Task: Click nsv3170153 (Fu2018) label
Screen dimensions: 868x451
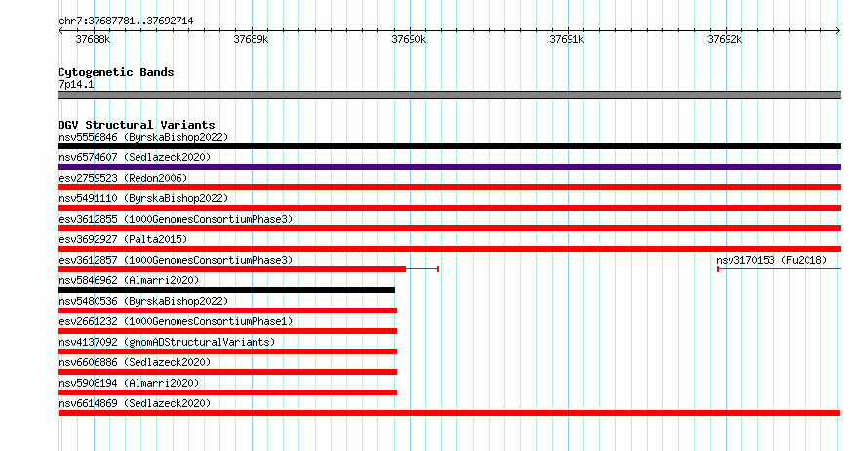Action: point(771,260)
